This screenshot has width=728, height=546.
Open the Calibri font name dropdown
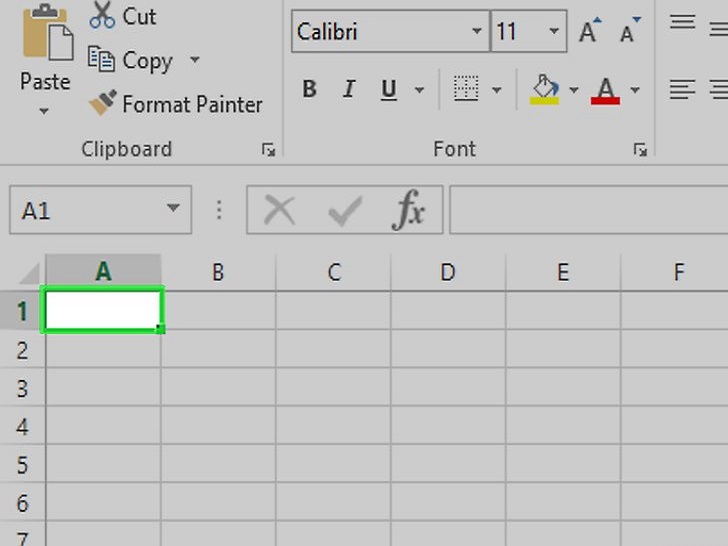click(477, 32)
